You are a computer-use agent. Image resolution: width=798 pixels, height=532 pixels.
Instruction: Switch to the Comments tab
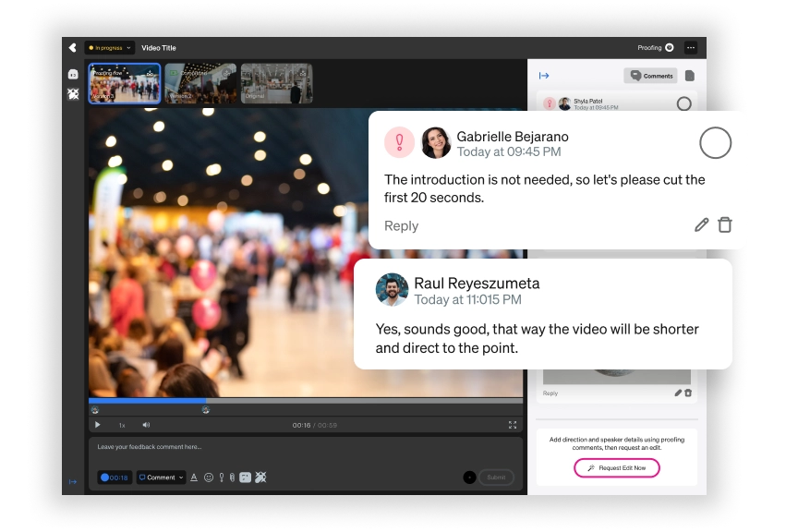(x=651, y=76)
